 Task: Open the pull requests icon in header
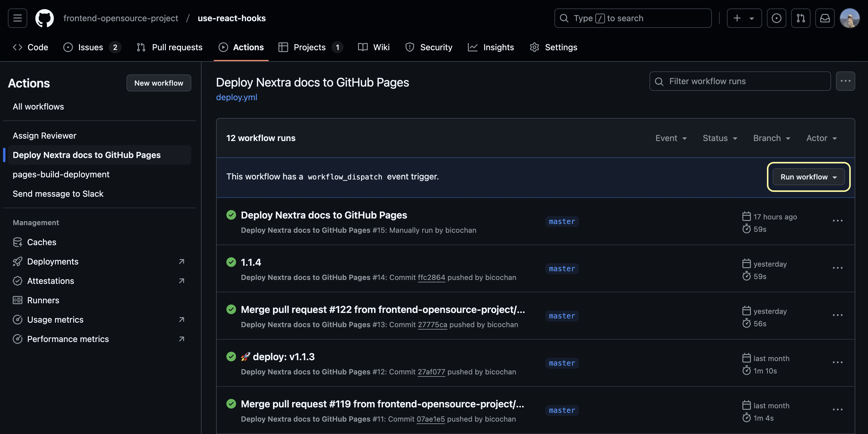coord(801,18)
